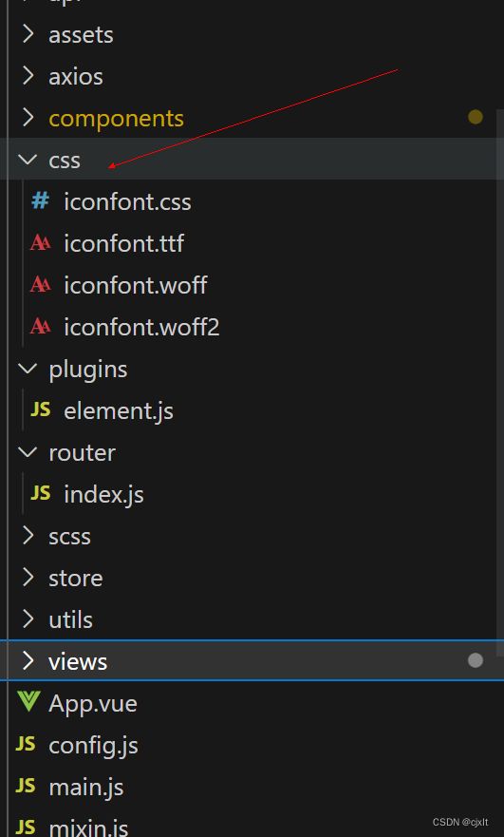Click the CSS hash icon beside iconfont.css

tap(40, 201)
